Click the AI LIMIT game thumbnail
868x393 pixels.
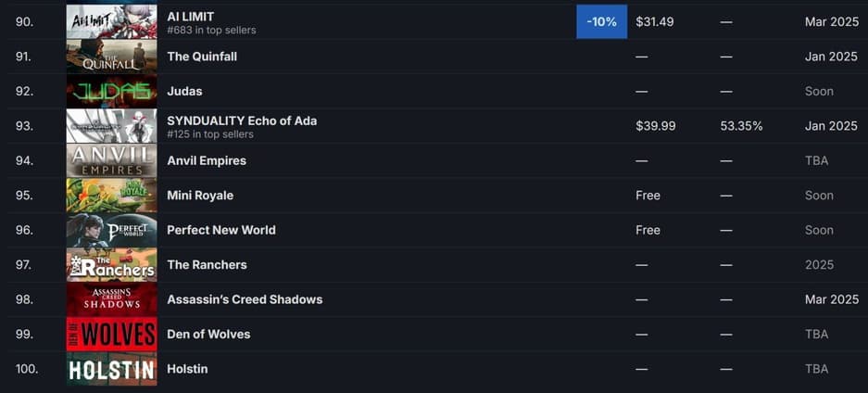tap(111, 21)
